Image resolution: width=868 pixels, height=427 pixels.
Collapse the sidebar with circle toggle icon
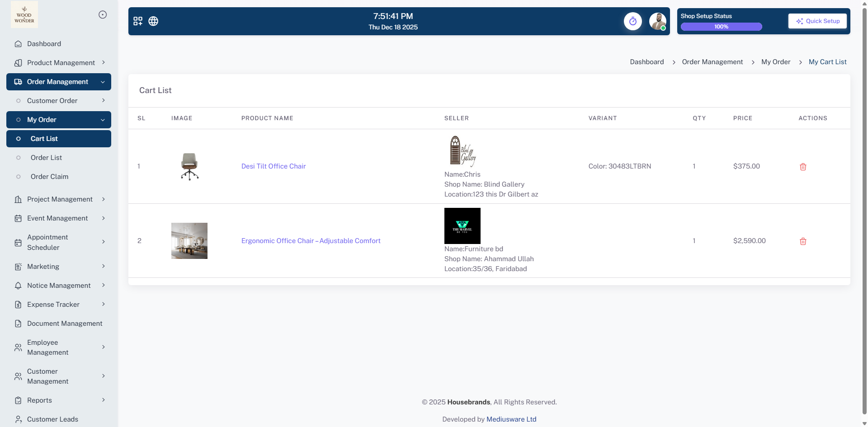(x=103, y=15)
